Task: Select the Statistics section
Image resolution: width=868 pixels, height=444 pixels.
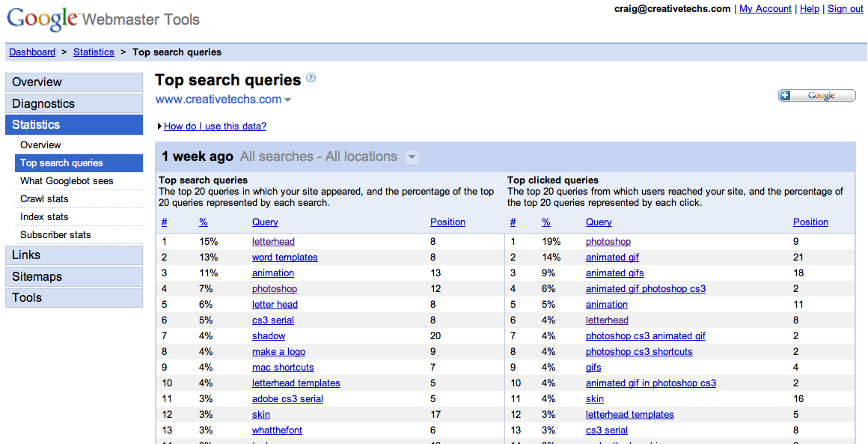Action: [74, 124]
